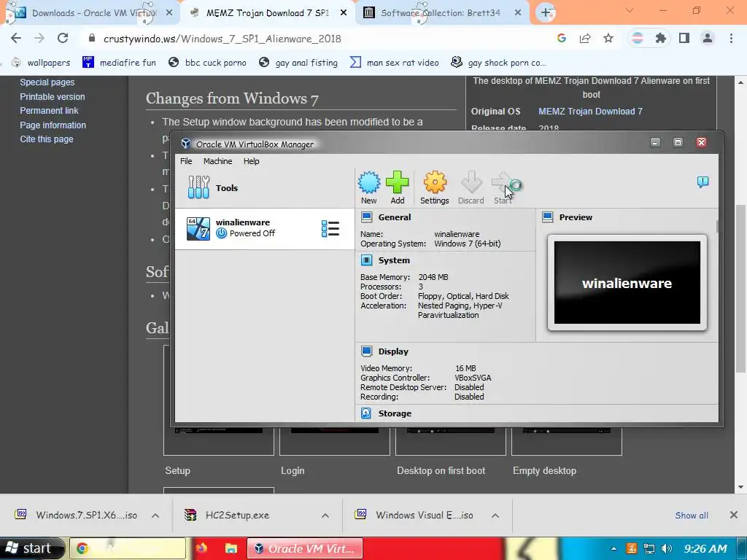This screenshot has height=560, width=747.
Task: Click the Page information sidebar link
Action: coord(53,125)
